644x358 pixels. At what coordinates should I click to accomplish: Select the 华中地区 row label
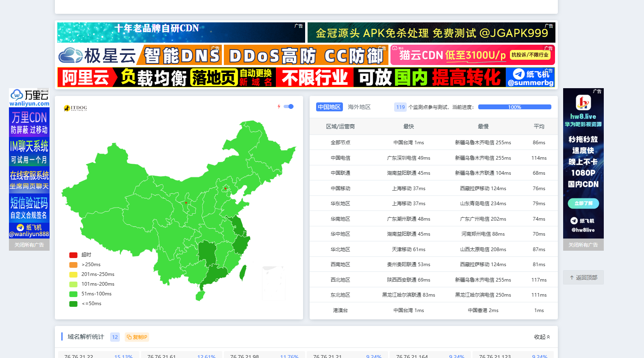click(340, 234)
